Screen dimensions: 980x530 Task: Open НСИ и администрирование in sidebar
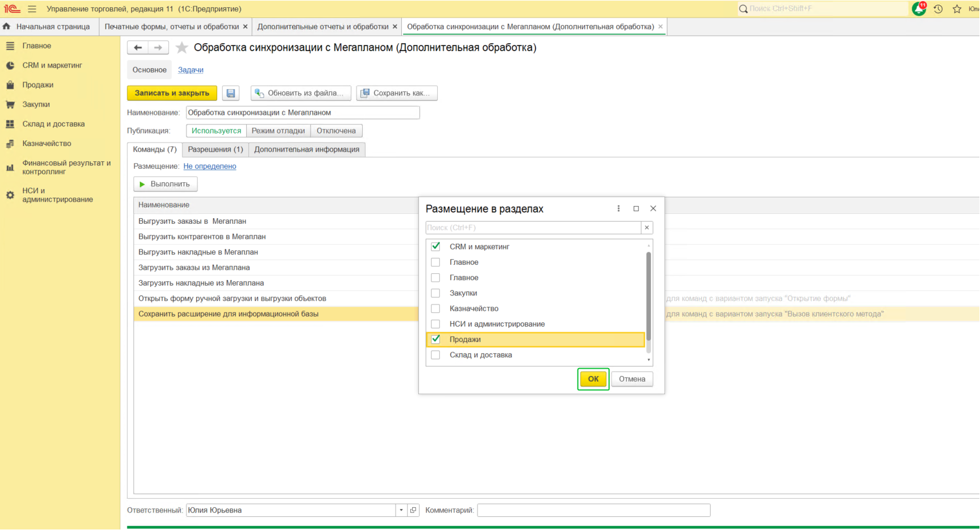point(57,195)
